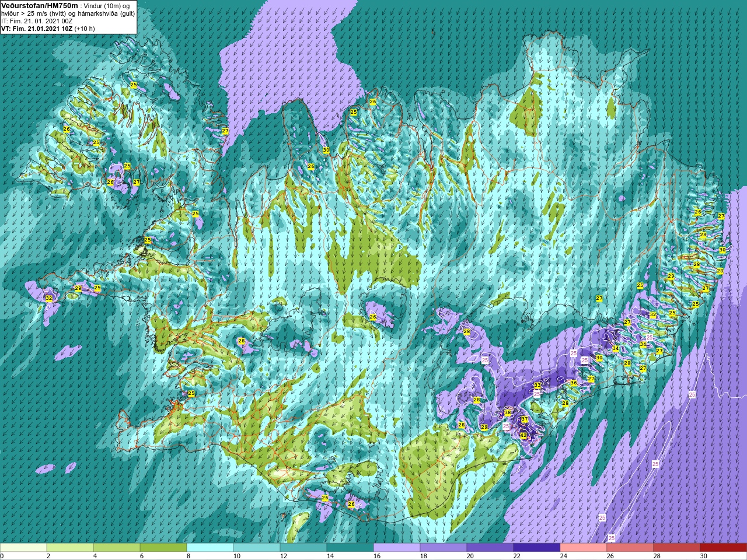Click the 18–20 light purple legend swatch
This screenshot has height=560, width=747.
444,548
